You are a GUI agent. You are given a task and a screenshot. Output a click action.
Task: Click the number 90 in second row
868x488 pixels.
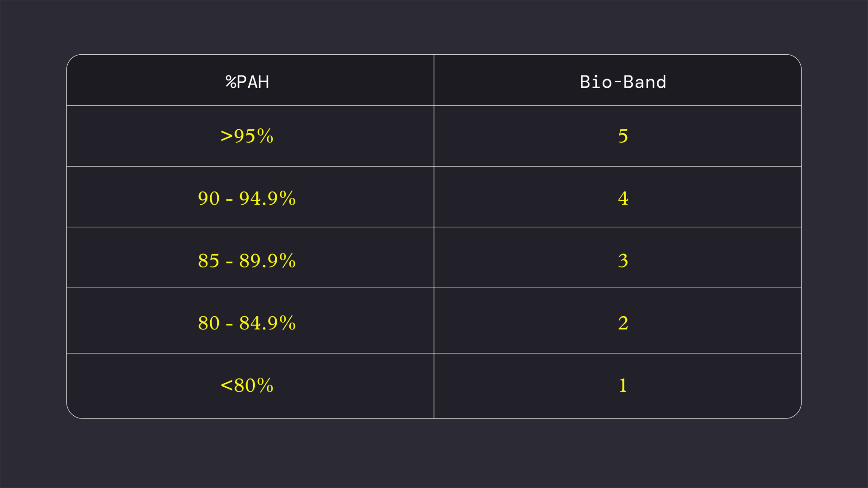[209, 198]
